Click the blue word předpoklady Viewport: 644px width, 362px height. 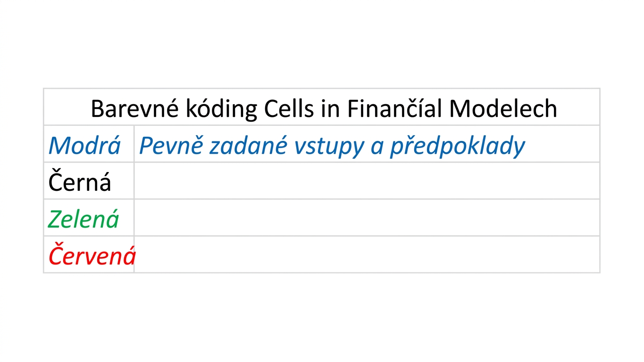(457, 146)
